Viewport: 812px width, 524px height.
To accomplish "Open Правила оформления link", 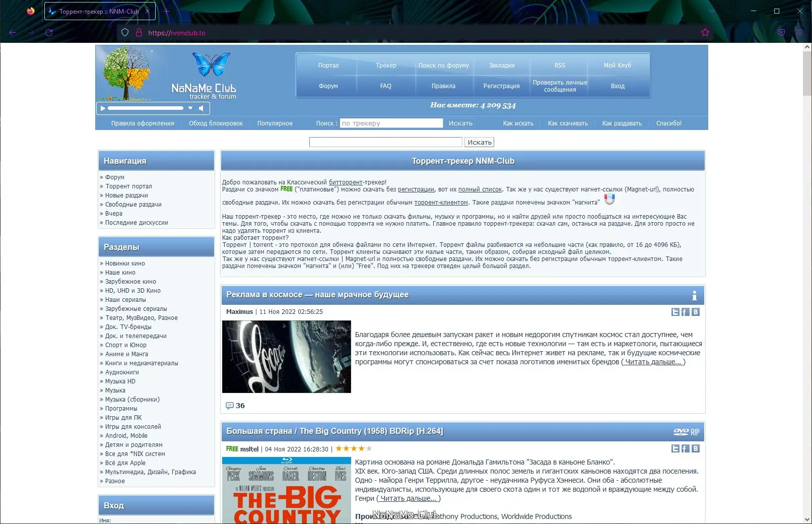I will [143, 123].
